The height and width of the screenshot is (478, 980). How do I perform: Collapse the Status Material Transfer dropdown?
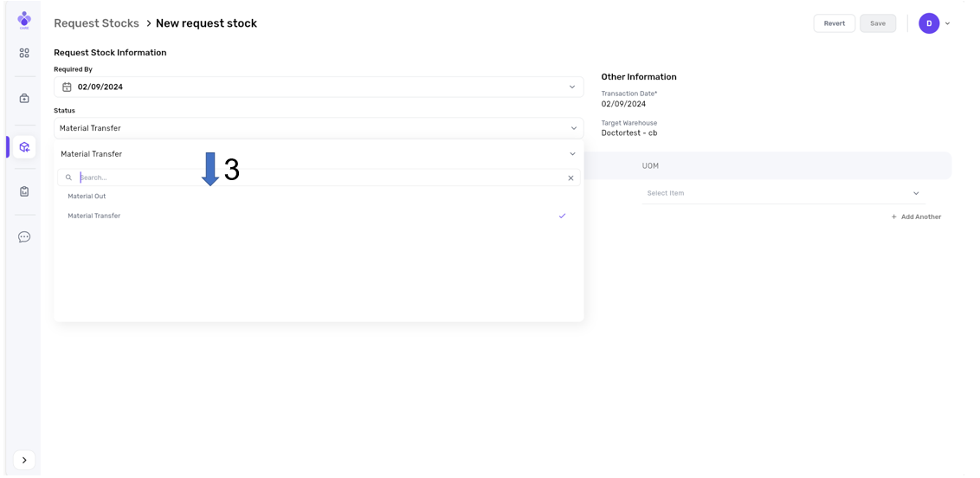pyautogui.click(x=573, y=129)
